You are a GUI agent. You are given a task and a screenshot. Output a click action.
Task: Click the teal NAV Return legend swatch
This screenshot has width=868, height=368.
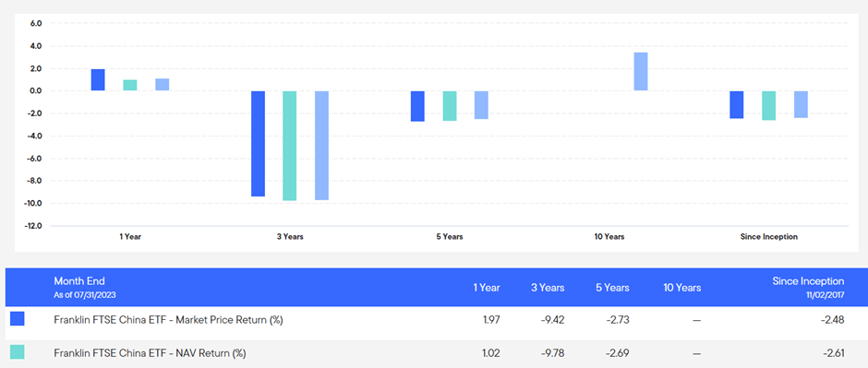(x=18, y=352)
